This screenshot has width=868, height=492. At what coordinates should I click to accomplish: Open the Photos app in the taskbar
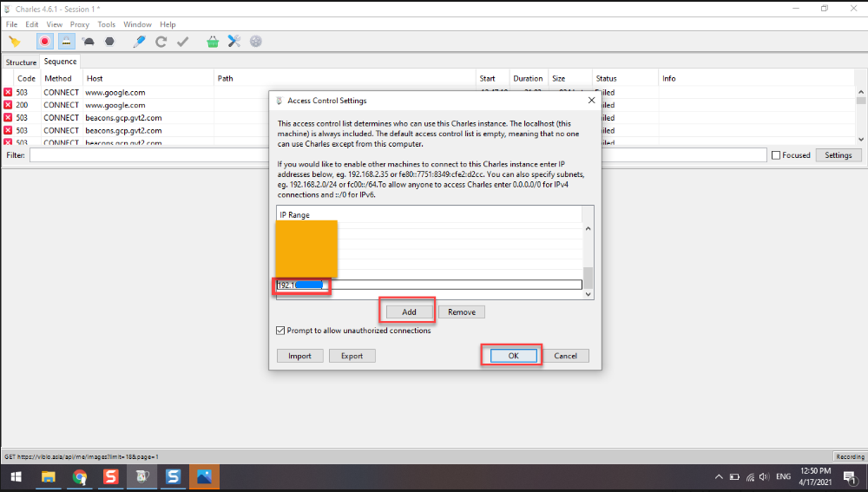point(204,477)
